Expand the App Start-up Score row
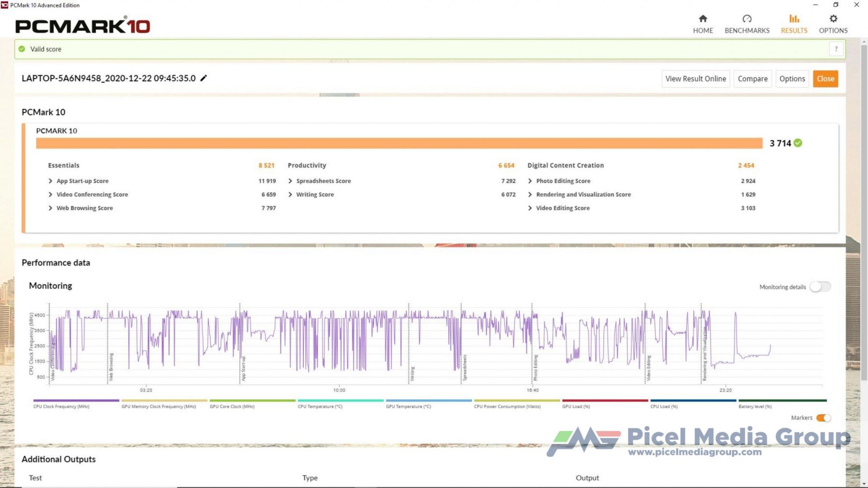Screen dimensions: 868x488 (51, 181)
